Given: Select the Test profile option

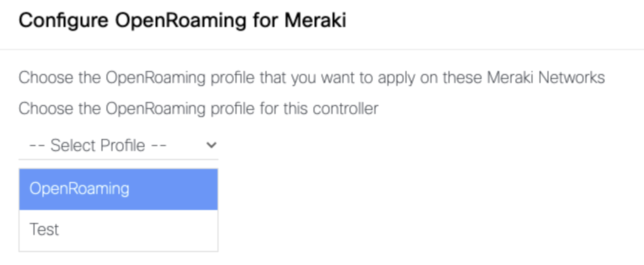Looking at the screenshot, I should tap(44, 229).
